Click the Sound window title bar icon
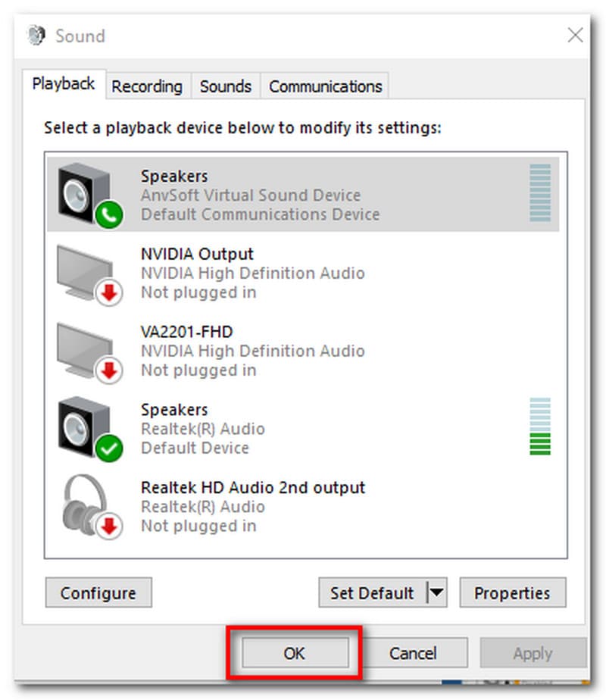The width and height of the screenshot is (606, 700). pyautogui.click(x=36, y=36)
